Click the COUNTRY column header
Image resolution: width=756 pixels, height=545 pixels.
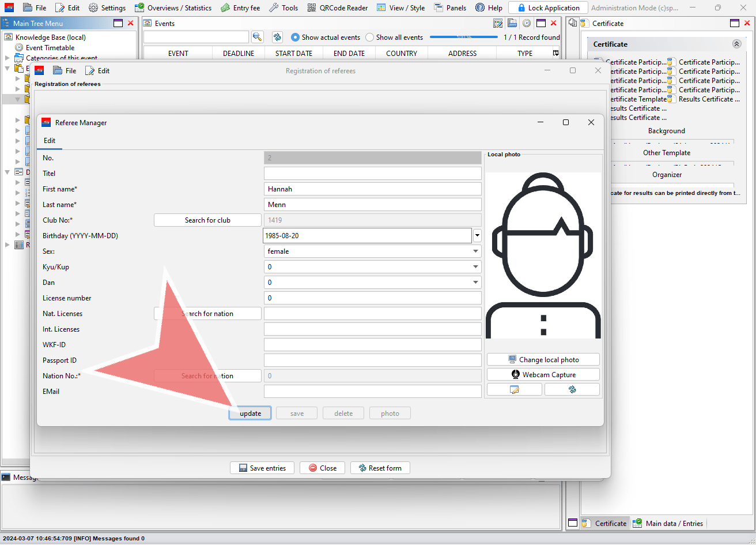(x=402, y=53)
